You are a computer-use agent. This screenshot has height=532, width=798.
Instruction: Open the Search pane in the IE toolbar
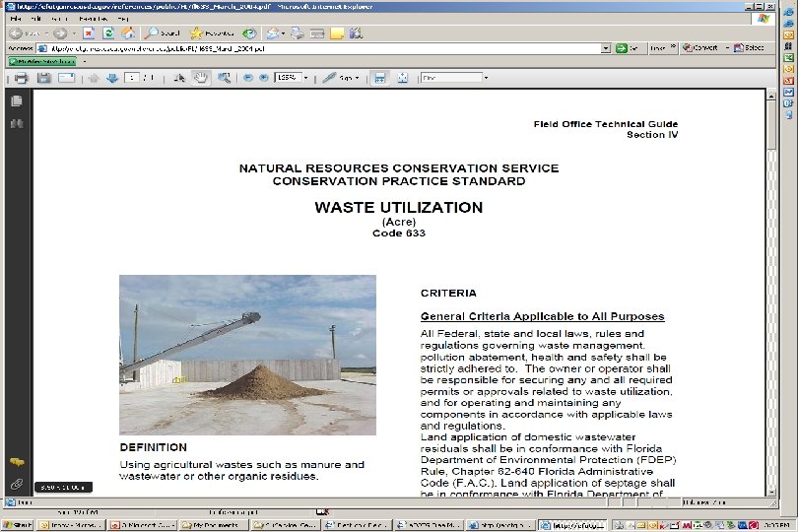pyautogui.click(x=163, y=33)
